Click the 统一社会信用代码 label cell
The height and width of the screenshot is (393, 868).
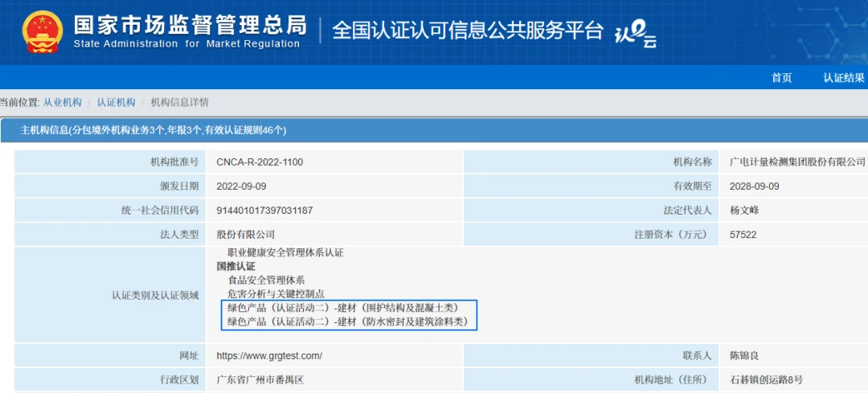109,211
